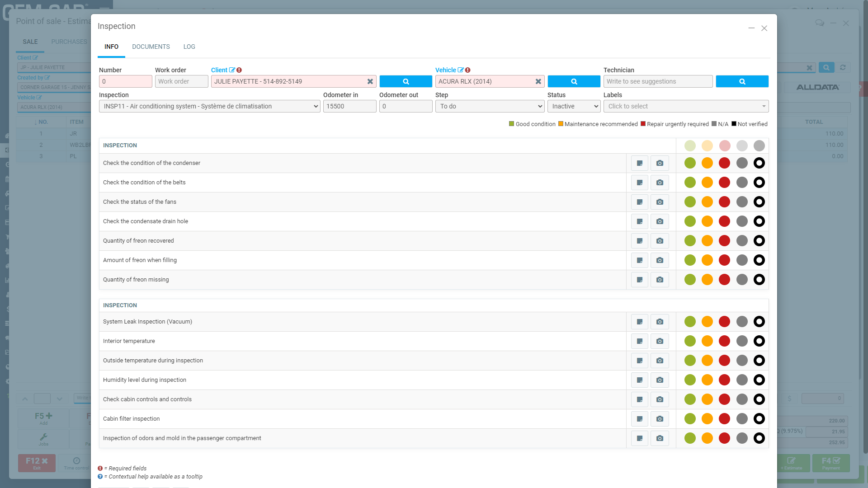Attach photo to outside temperature row
868x488 pixels.
click(660, 361)
